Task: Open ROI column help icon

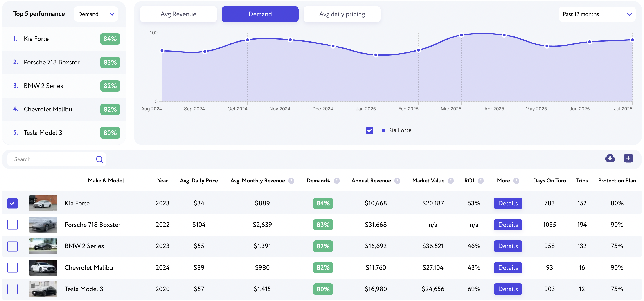Action: point(481,180)
